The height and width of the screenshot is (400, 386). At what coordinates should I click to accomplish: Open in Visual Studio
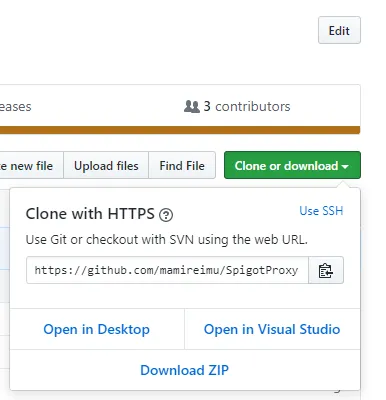tap(272, 329)
